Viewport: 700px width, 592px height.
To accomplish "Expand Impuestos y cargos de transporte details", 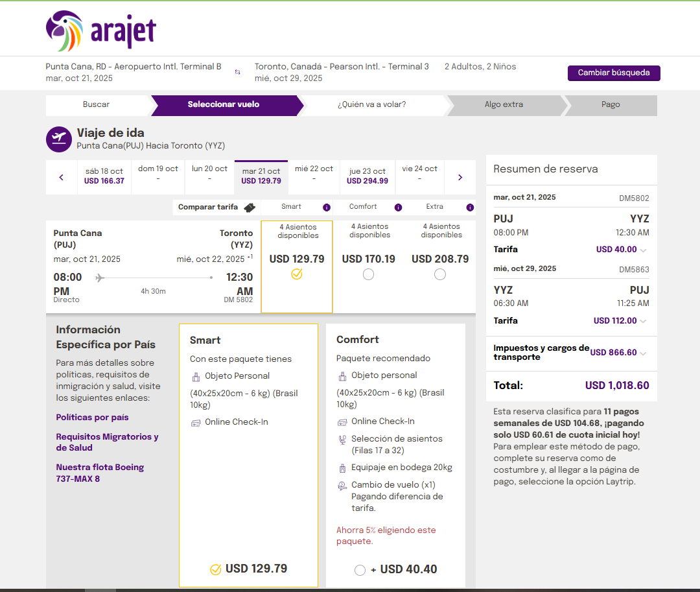I will tap(642, 353).
